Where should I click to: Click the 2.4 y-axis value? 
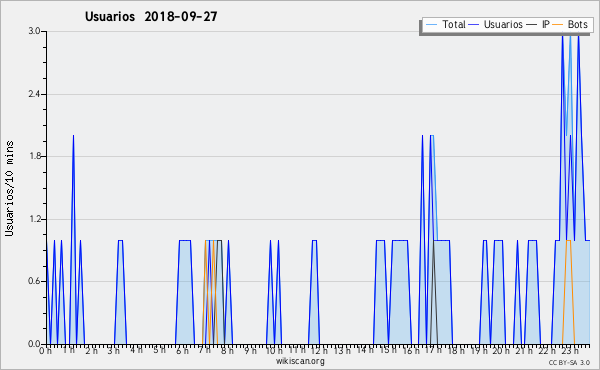tap(34, 94)
